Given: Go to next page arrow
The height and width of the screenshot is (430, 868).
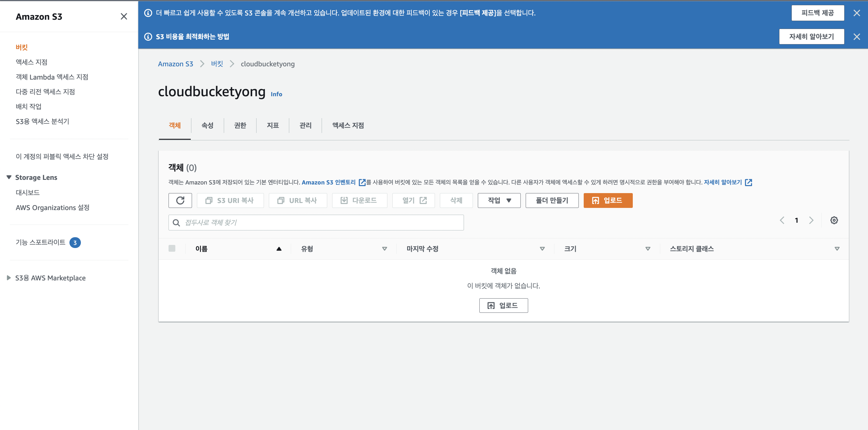Looking at the screenshot, I should 811,220.
